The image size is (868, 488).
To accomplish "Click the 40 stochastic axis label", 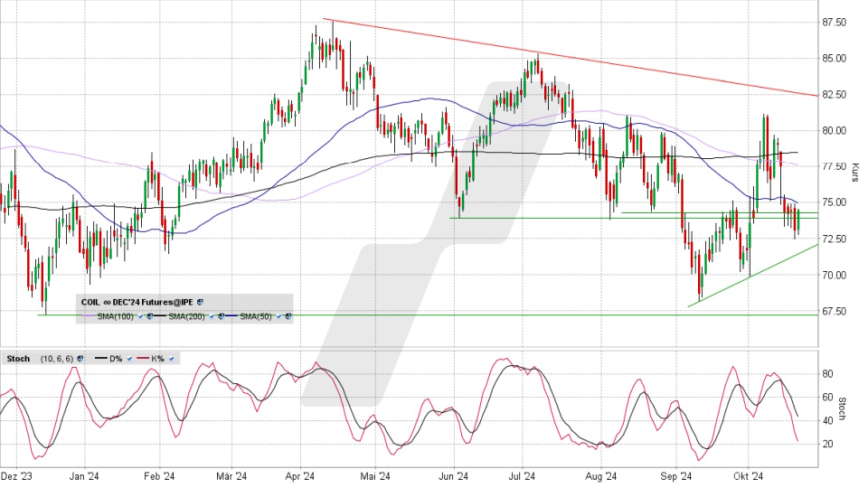I will click(827, 420).
